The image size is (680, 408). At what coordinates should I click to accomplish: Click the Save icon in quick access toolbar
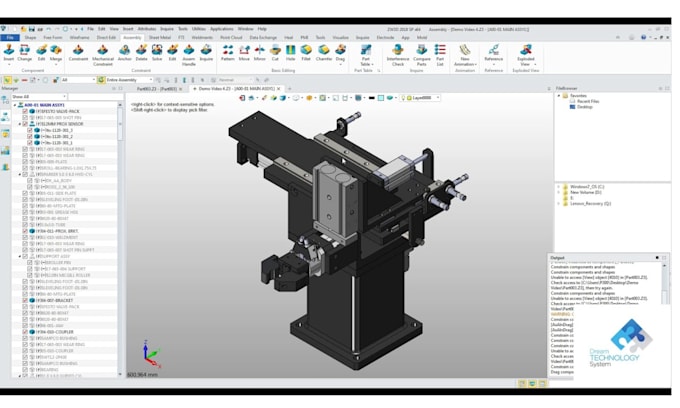coord(32,29)
